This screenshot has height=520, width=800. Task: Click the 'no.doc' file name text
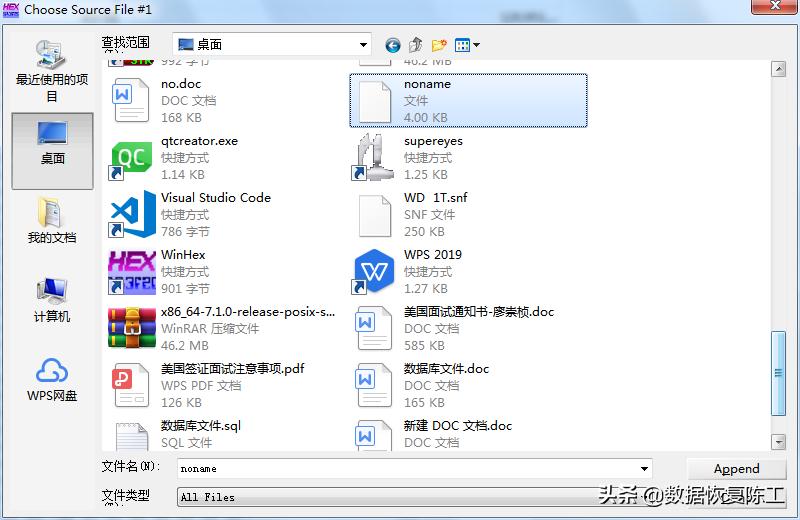[181, 84]
